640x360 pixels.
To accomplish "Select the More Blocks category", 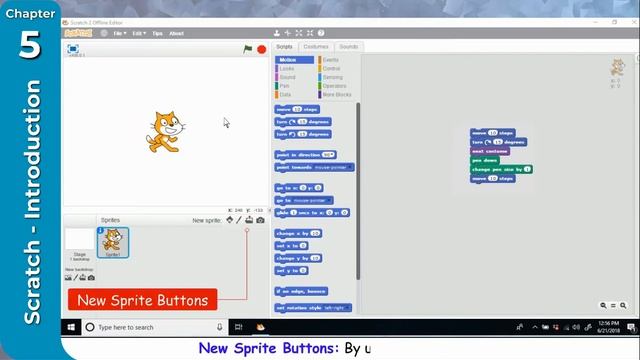I will (337, 94).
